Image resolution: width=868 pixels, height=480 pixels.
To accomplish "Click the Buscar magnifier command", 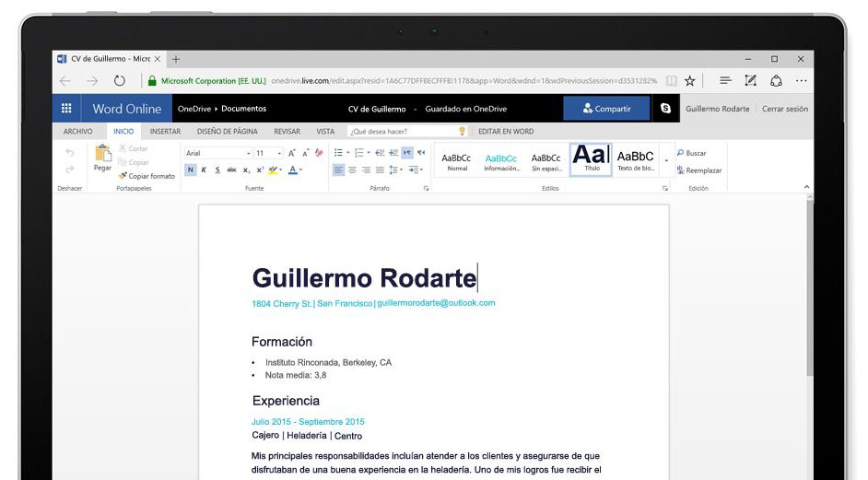I will click(x=691, y=153).
